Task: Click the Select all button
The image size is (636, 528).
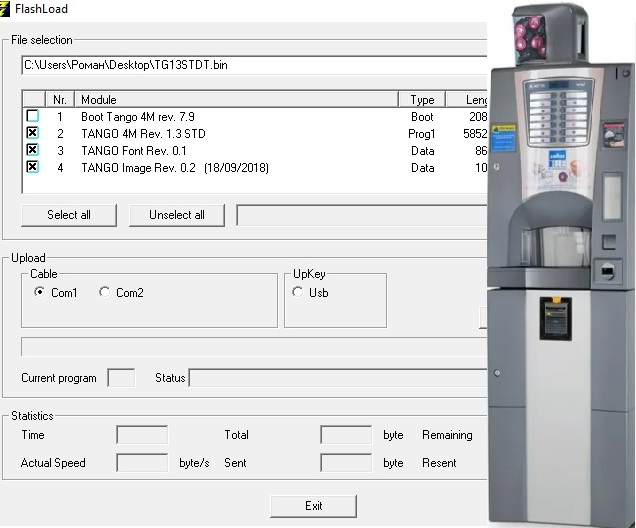Action: (69, 215)
